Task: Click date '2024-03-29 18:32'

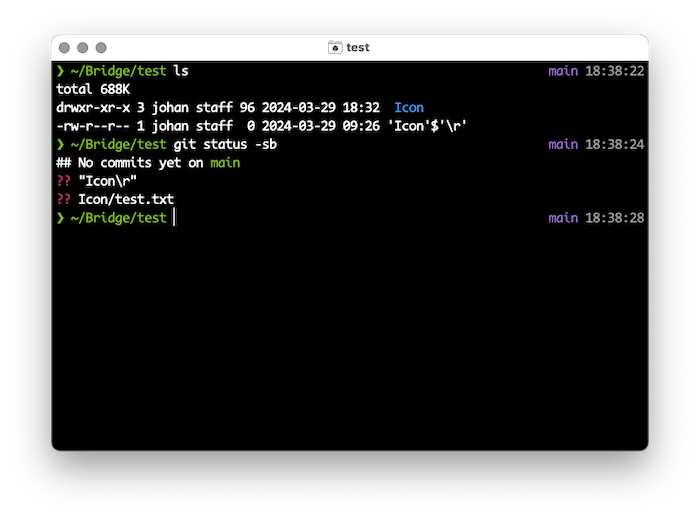Action: click(321, 108)
